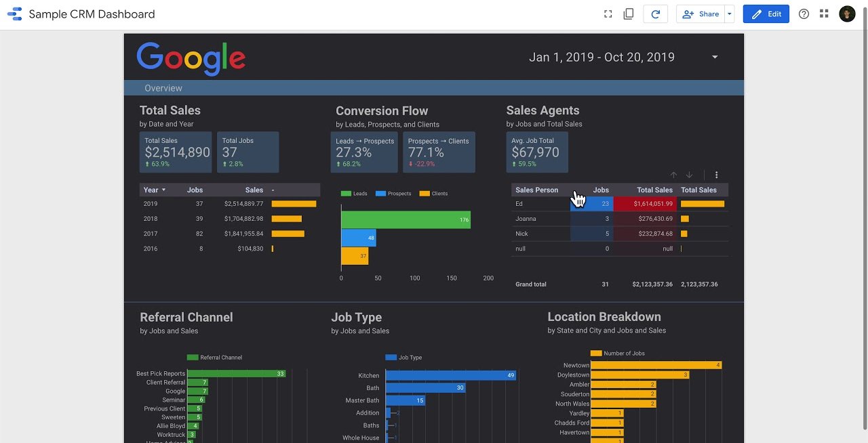Image resolution: width=868 pixels, height=443 pixels.
Task: Select the Ed row in Sales Agents table
Action: tap(620, 204)
